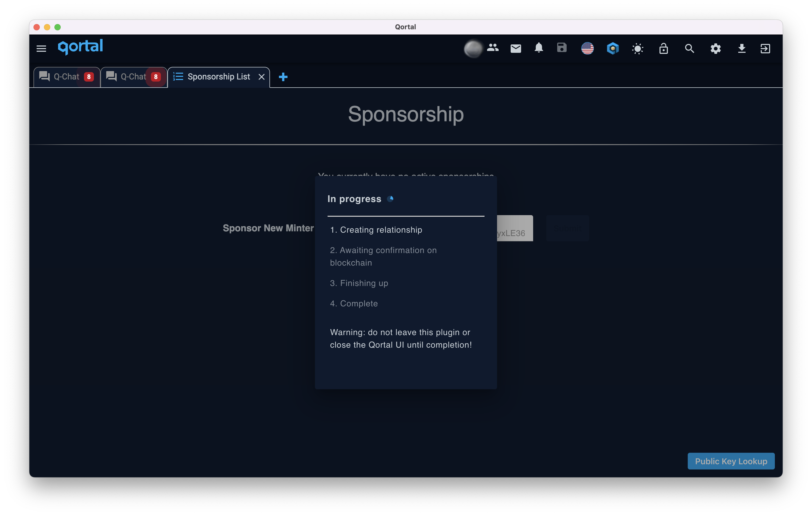Open the hamburger side menu
The width and height of the screenshot is (812, 516).
41,49
